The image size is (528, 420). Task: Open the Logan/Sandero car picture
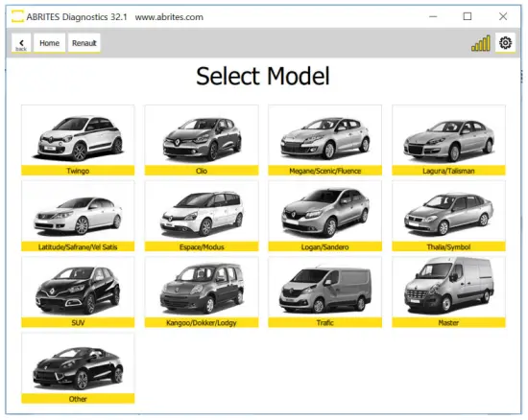coord(324,212)
